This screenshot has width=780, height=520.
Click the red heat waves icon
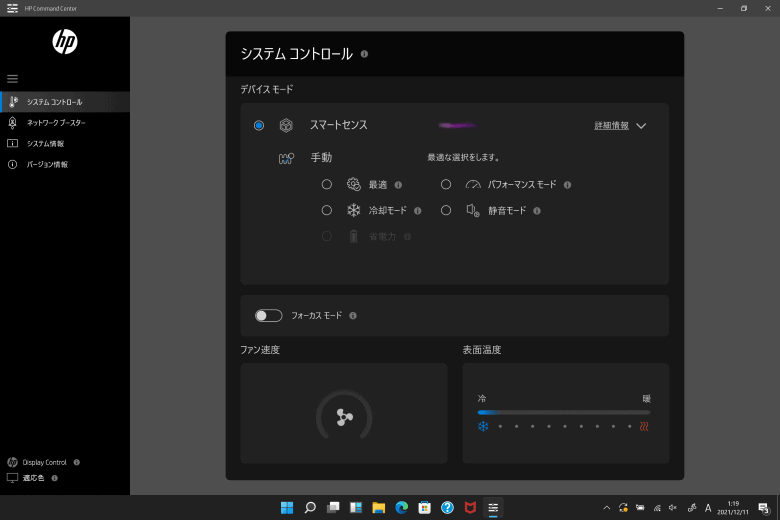click(644, 426)
